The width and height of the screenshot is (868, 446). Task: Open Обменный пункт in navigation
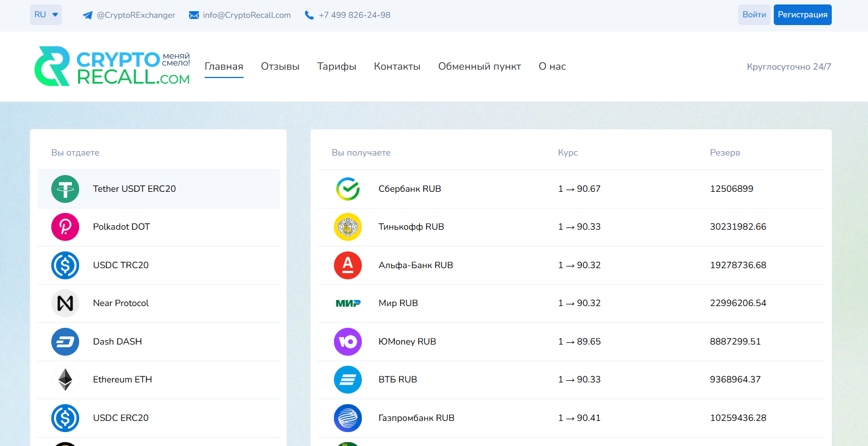point(479,66)
